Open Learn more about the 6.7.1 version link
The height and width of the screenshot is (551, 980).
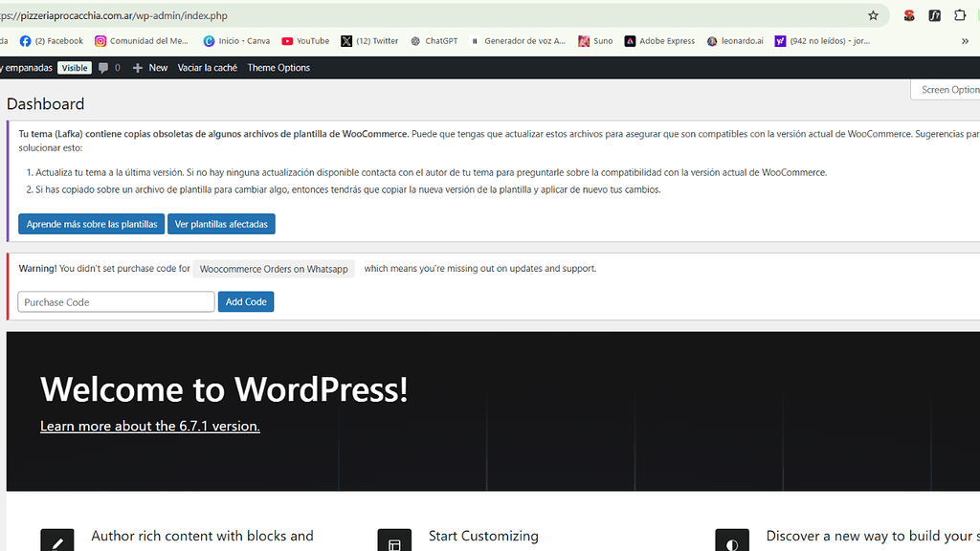150,426
